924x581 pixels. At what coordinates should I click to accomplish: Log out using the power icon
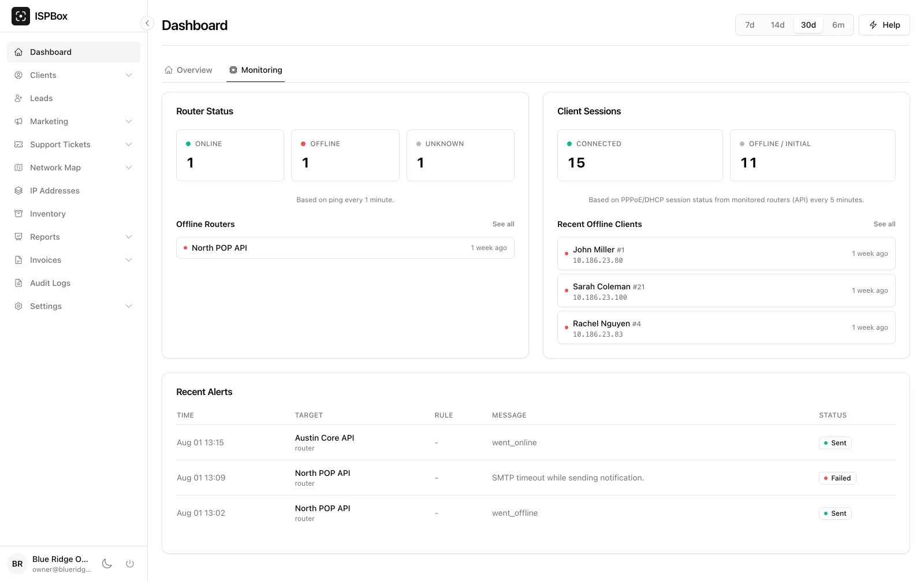[130, 564]
